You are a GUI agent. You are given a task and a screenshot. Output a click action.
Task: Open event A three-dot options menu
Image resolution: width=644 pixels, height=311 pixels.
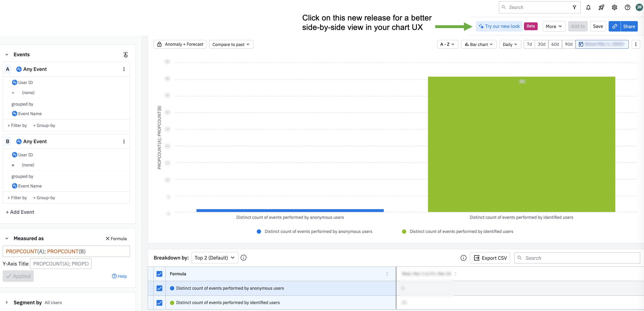(124, 69)
